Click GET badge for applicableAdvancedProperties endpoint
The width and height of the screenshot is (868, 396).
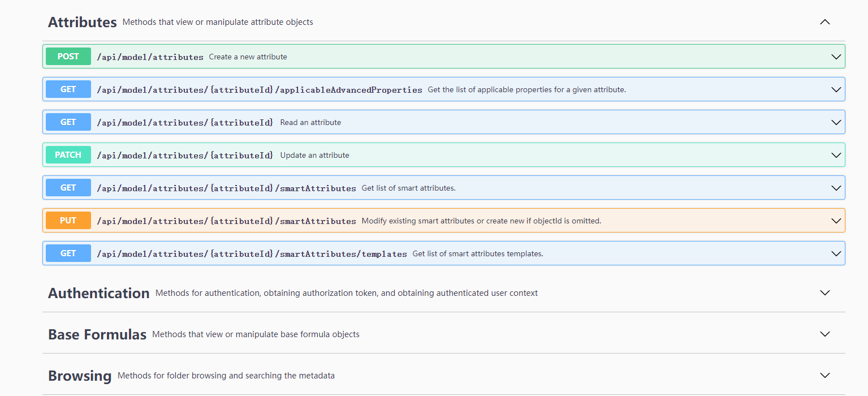click(68, 89)
